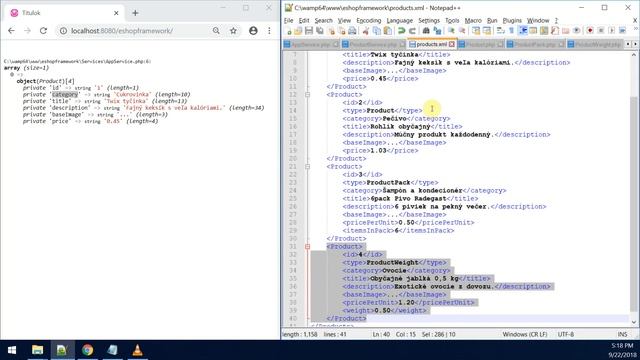Toggle show all characters pilcrow button

pyautogui.click(x=512, y=31)
